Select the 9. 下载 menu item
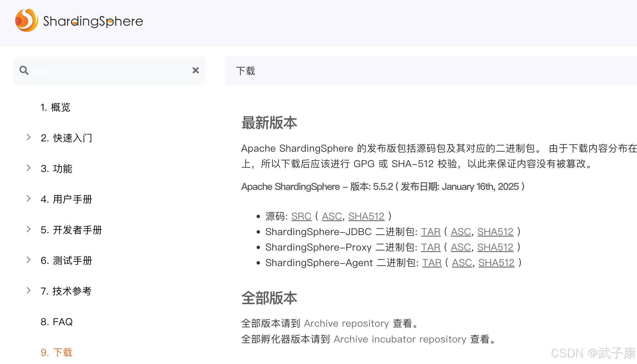The height and width of the screenshot is (364, 637). pos(56,352)
